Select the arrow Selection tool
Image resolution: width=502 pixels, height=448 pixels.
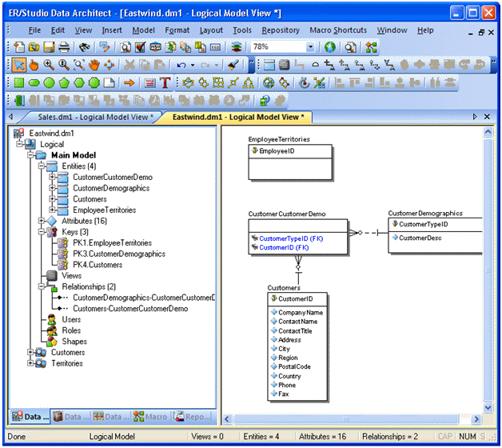(19, 65)
